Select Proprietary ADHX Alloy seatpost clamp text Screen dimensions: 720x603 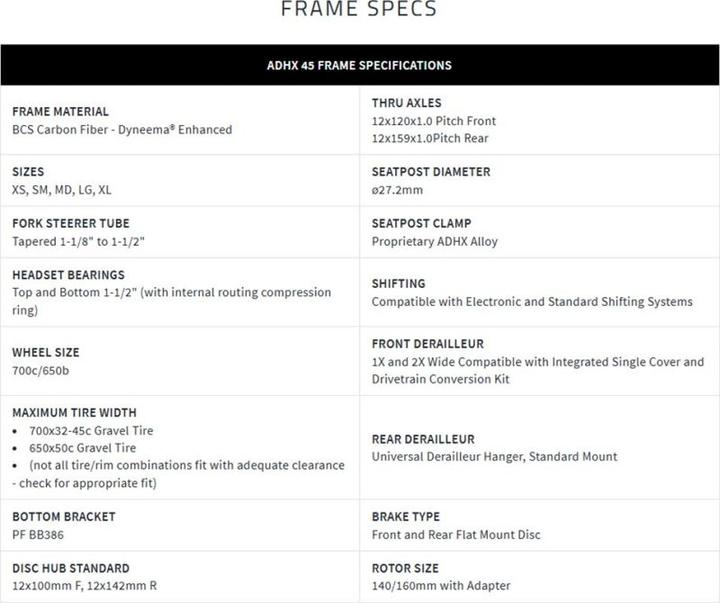click(x=435, y=242)
